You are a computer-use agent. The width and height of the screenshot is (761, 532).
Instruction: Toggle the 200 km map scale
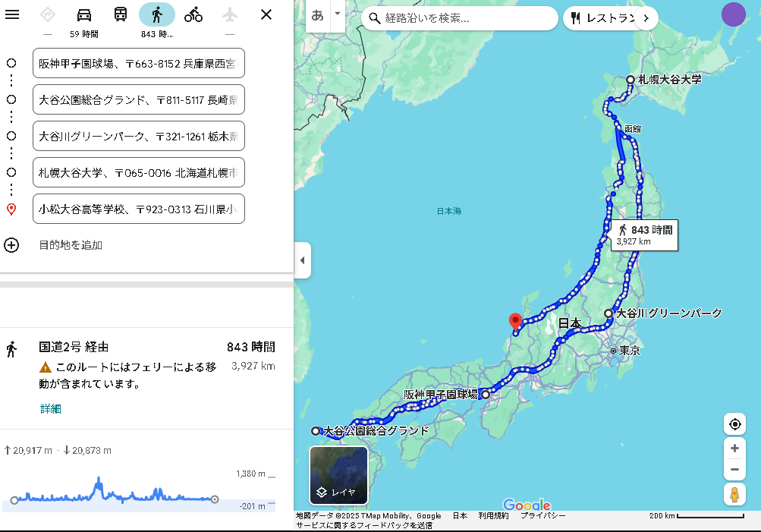click(x=697, y=515)
